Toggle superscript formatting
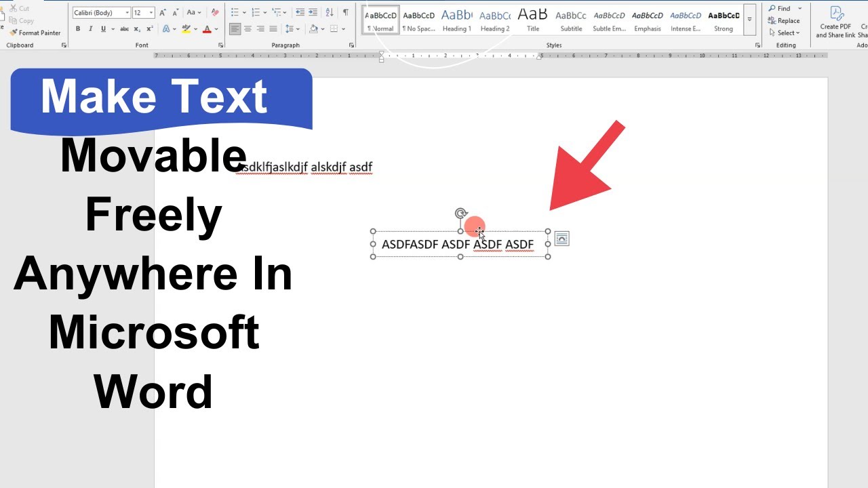868x488 pixels. click(x=150, y=28)
